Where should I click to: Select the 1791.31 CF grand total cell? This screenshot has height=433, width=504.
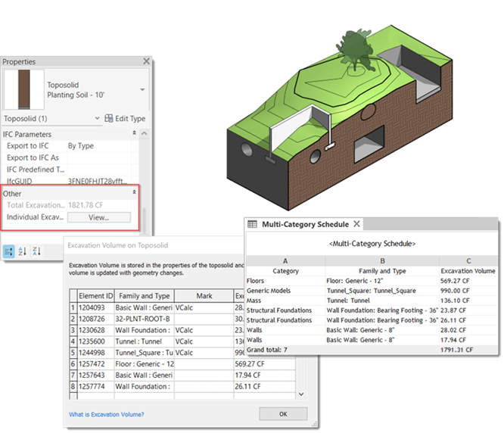[x=468, y=350]
